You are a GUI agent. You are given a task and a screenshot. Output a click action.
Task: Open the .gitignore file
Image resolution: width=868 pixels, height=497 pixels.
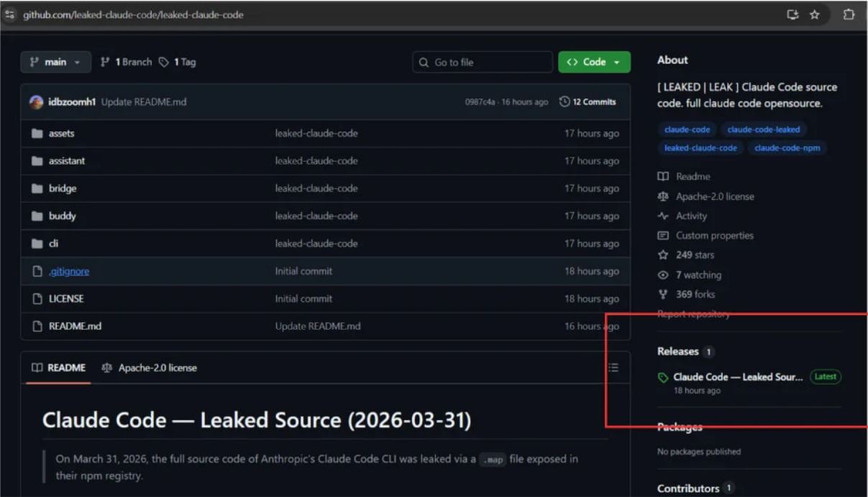(68, 272)
